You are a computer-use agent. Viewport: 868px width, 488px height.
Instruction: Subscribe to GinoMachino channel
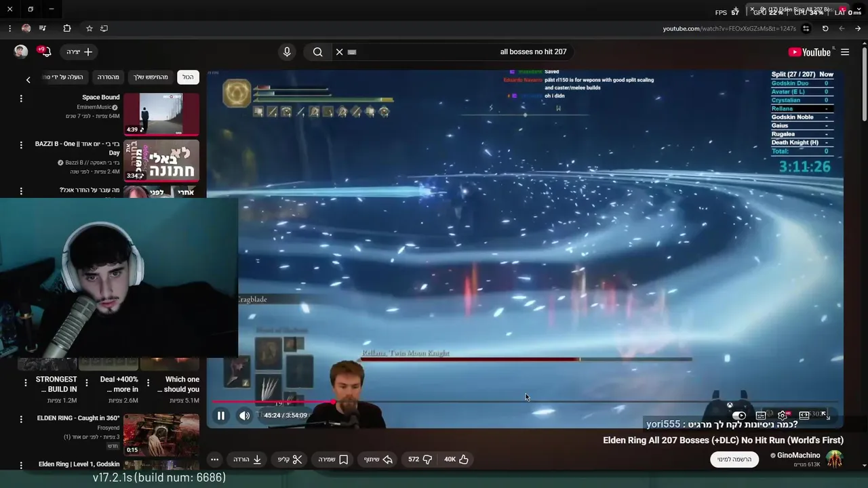click(734, 460)
